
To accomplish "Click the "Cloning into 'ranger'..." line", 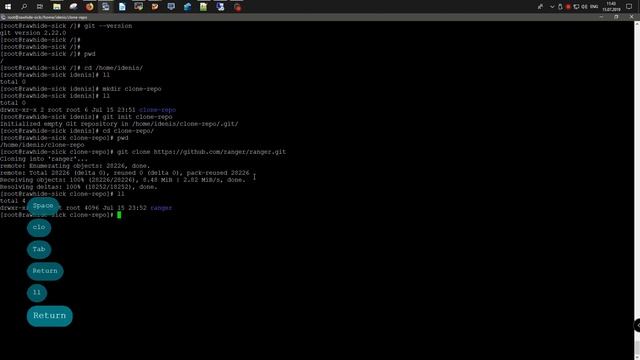I will coord(44,159).
